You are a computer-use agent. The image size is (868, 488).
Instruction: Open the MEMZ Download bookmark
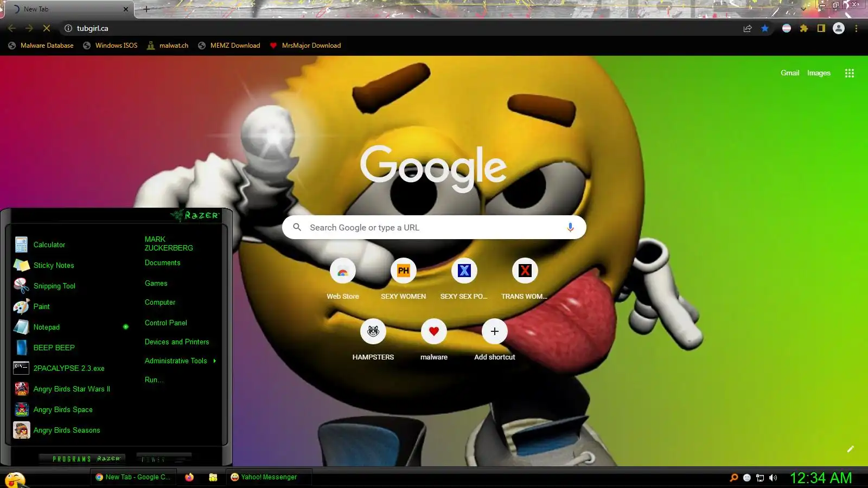[229, 46]
